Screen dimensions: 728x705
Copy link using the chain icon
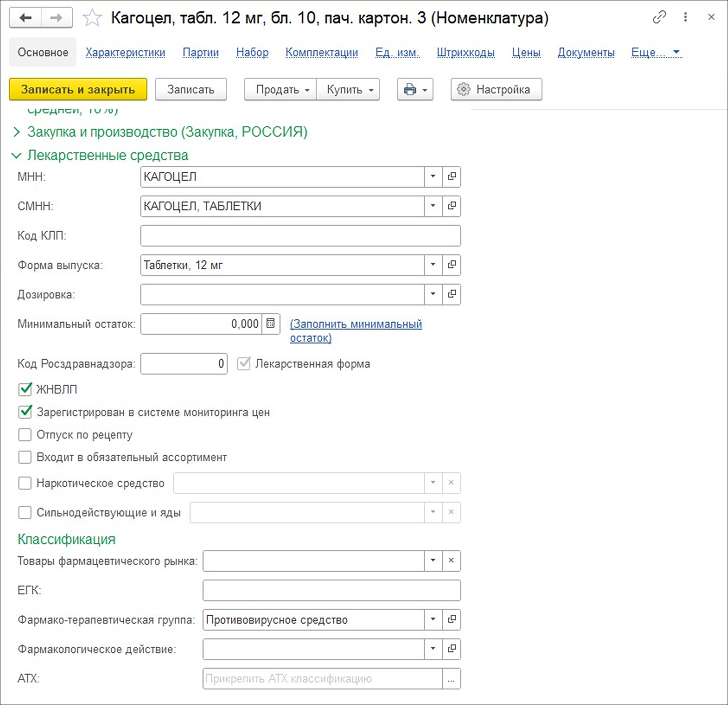(659, 17)
